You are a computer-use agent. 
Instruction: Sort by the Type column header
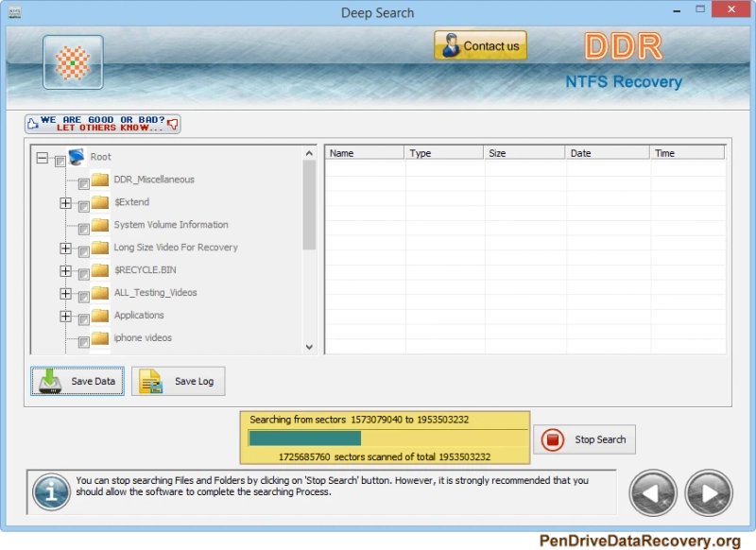coord(444,153)
